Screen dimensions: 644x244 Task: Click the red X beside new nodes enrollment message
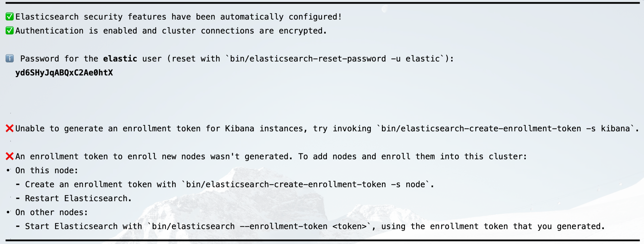pyautogui.click(x=10, y=156)
